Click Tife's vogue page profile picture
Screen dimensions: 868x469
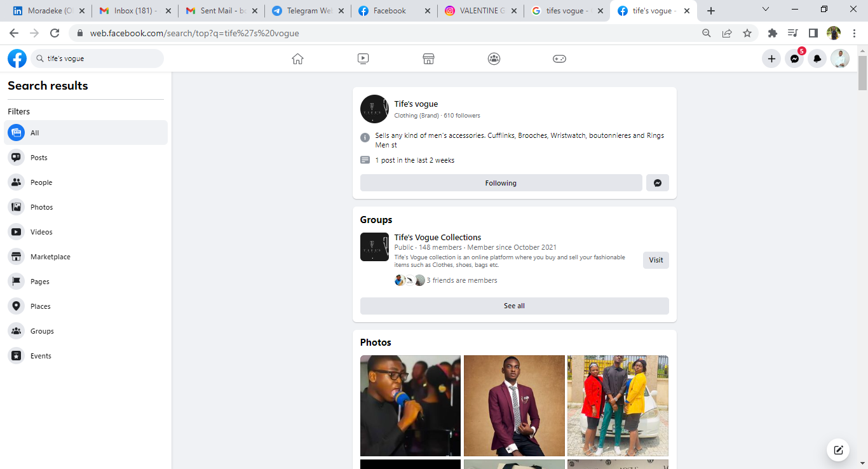[x=374, y=109]
